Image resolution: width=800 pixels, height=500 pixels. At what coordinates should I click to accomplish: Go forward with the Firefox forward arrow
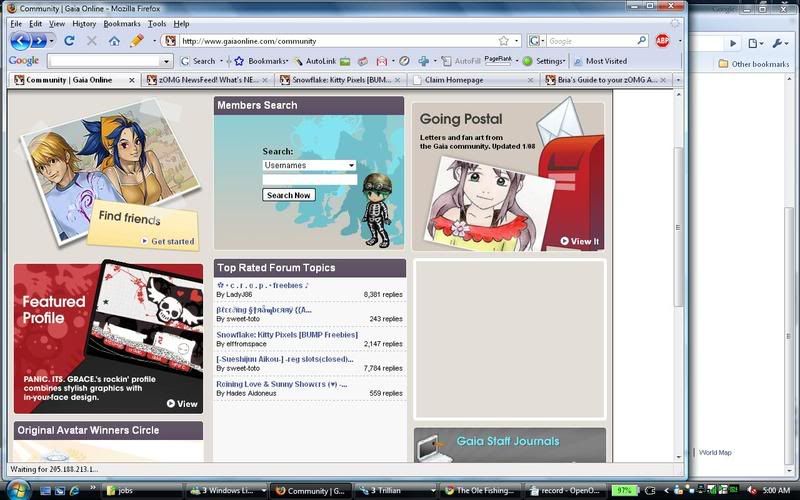[39, 41]
